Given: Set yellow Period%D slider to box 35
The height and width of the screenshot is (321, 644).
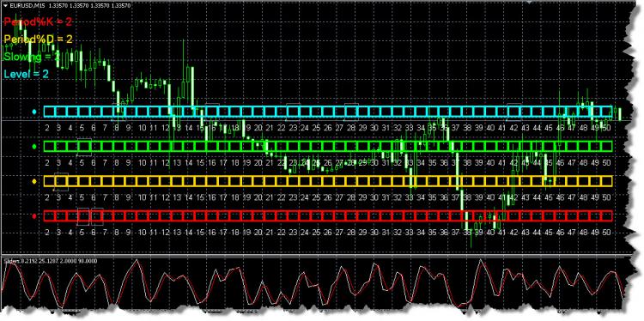Looking at the screenshot, I should (x=433, y=181).
